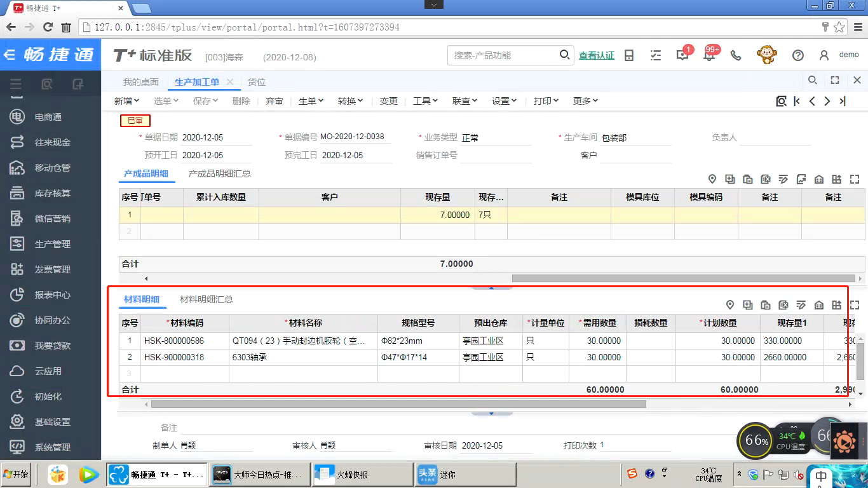This screenshot has width=868, height=488.
Task: Click the magnifier in 搜索-产品功能 box
Action: pos(564,55)
